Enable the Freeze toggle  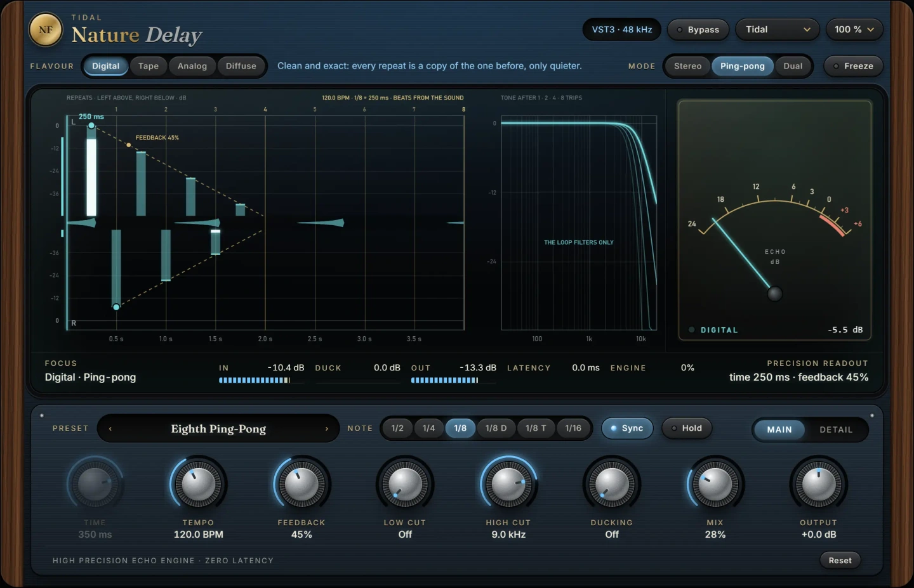click(x=853, y=66)
